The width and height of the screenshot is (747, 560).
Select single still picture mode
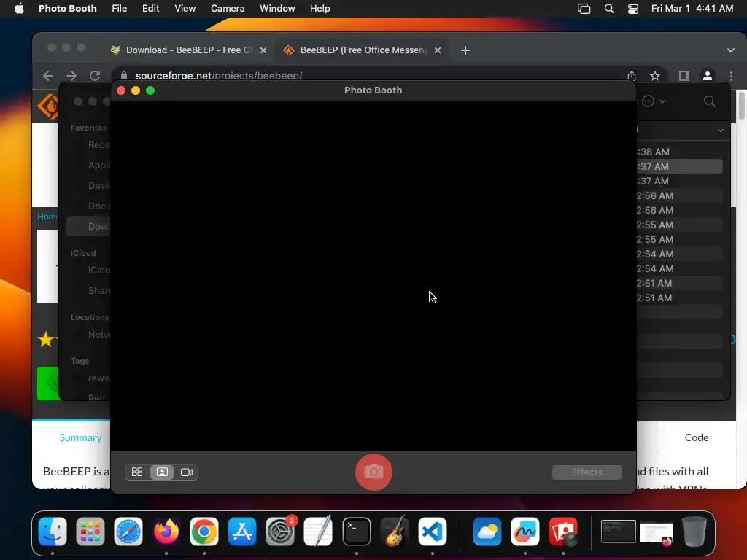[162, 472]
